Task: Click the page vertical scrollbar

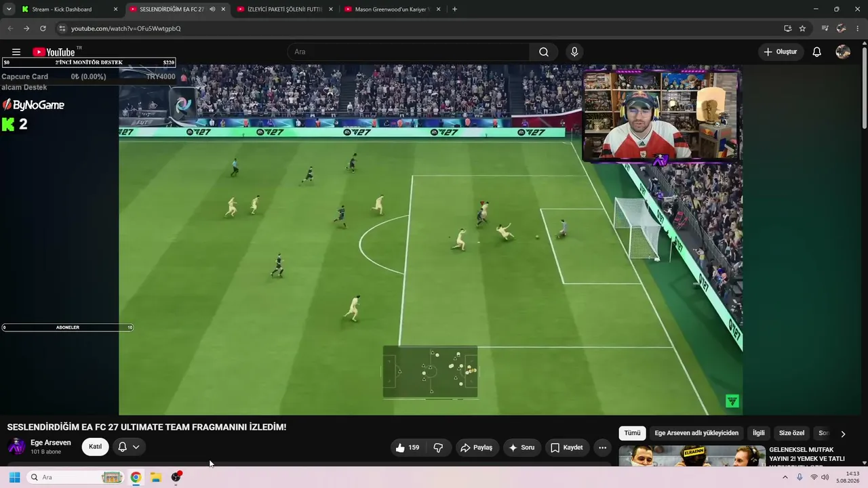Action: 864,88
